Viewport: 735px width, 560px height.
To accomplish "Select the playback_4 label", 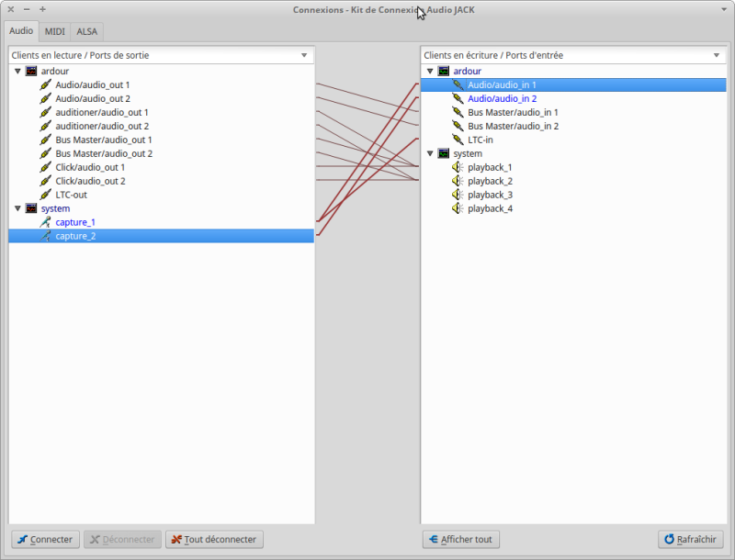I will pos(491,208).
